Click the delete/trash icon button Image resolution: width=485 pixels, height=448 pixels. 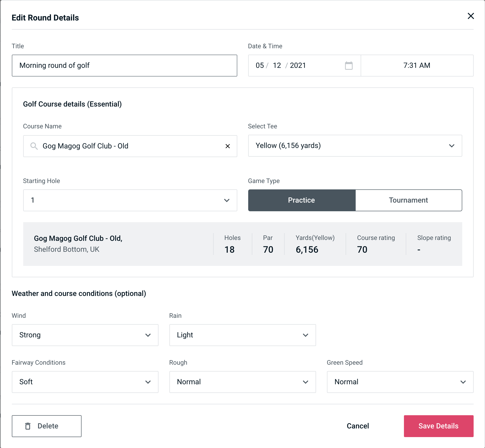point(29,426)
